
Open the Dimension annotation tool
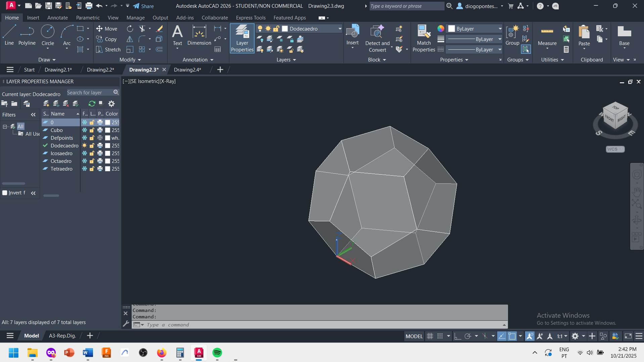199,35
